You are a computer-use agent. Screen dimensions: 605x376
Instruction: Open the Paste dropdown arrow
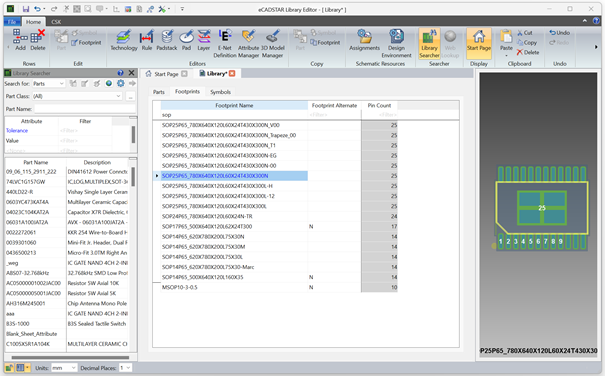point(506,56)
